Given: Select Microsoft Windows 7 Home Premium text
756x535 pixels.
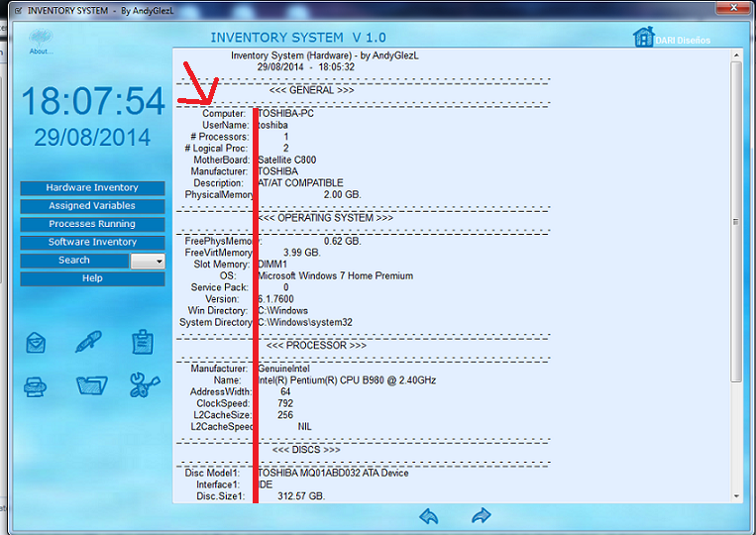Looking at the screenshot, I should tap(336, 275).
